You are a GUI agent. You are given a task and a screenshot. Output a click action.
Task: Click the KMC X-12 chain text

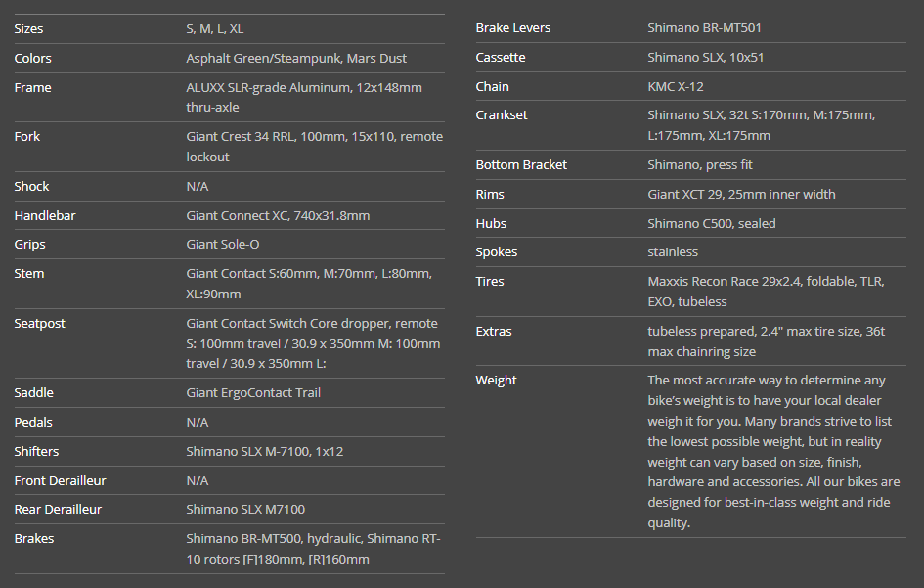pos(676,87)
